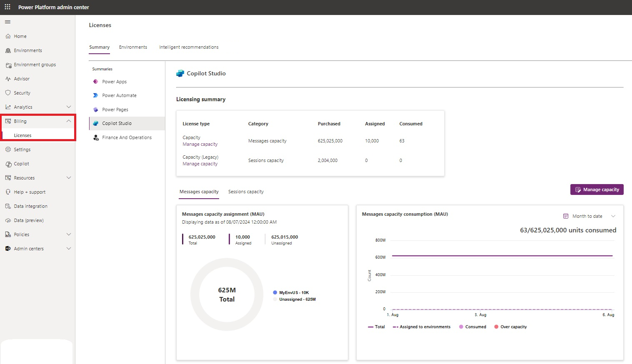The height and width of the screenshot is (364, 632).
Task: Click the Data (preview) icon
Action: coord(8,220)
